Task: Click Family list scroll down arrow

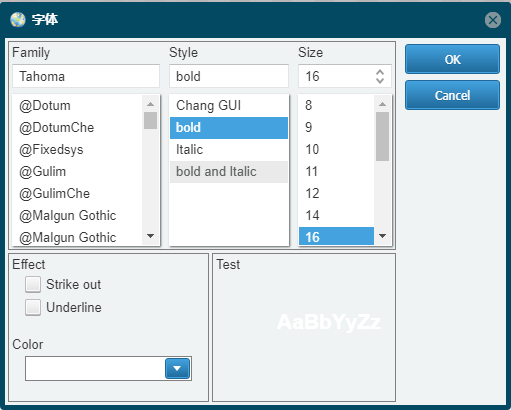Action: [150, 236]
